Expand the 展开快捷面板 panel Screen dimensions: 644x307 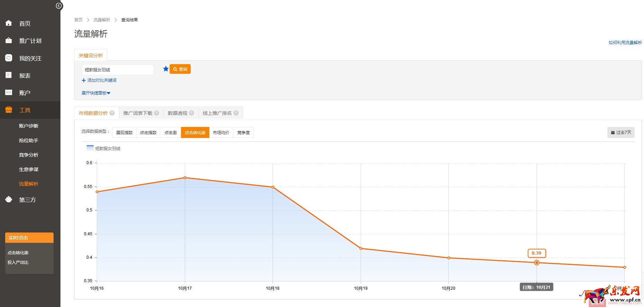(96, 93)
